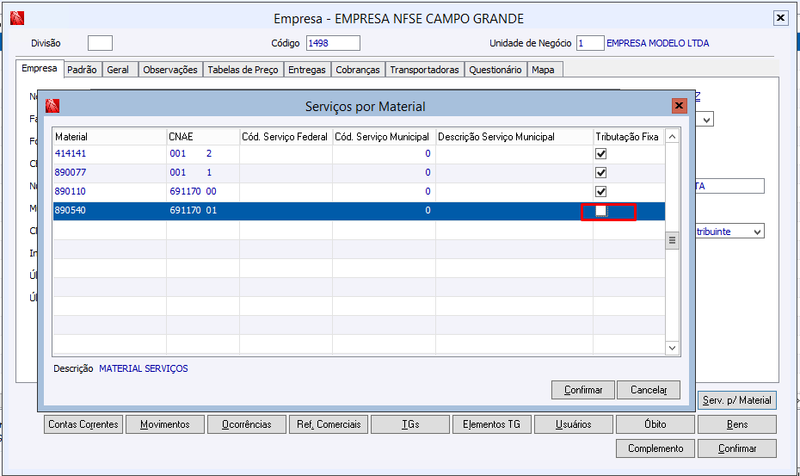Switch to the Tabelas de Preço tab
The height and width of the screenshot is (476, 800).
(x=243, y=70)
